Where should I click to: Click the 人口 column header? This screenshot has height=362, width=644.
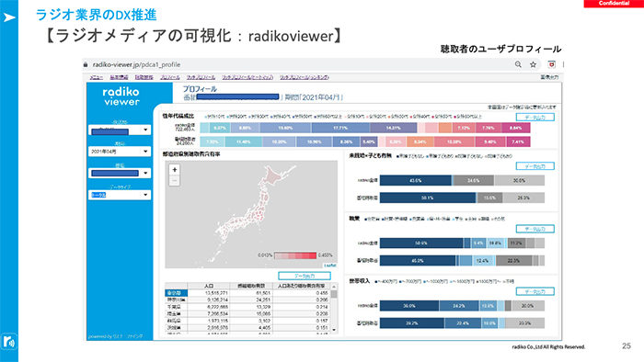(209, 286)
